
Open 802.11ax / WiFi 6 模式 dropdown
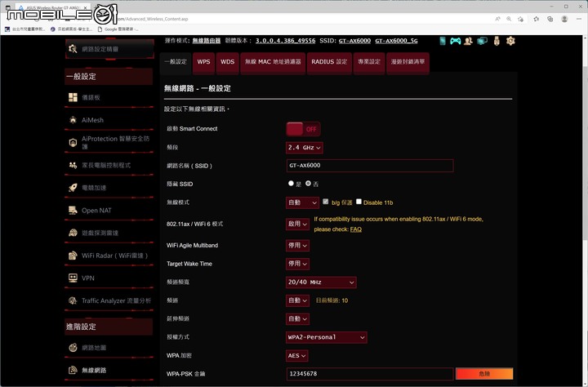pyautogui.click(x=297, y=224)
